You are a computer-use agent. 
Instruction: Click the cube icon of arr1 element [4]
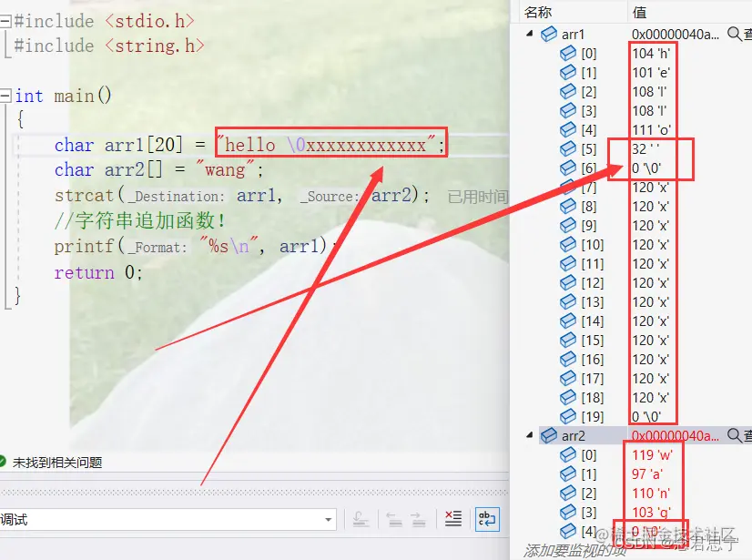(568, 129)
